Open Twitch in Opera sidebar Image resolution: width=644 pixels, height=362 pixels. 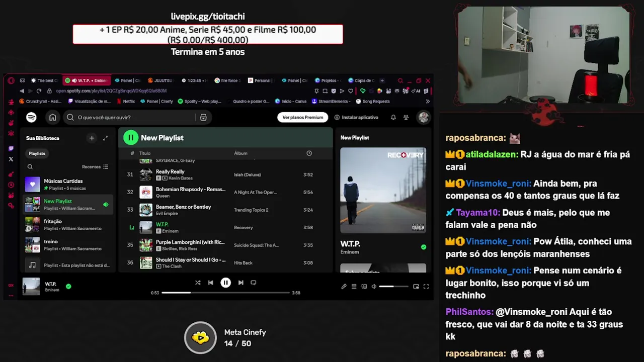pos(11,149)
